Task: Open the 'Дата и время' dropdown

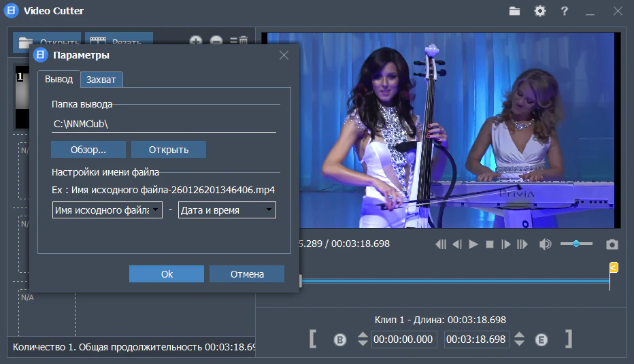Action: pyautogui.click(x=227, y=210)
